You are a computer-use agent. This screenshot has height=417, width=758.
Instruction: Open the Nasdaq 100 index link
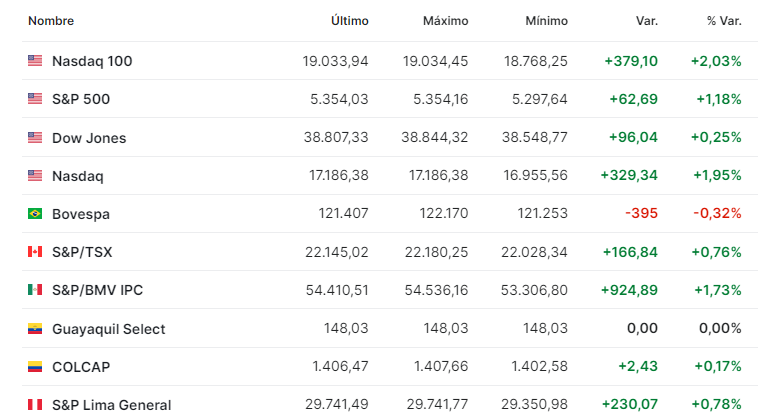click(92, 61)
